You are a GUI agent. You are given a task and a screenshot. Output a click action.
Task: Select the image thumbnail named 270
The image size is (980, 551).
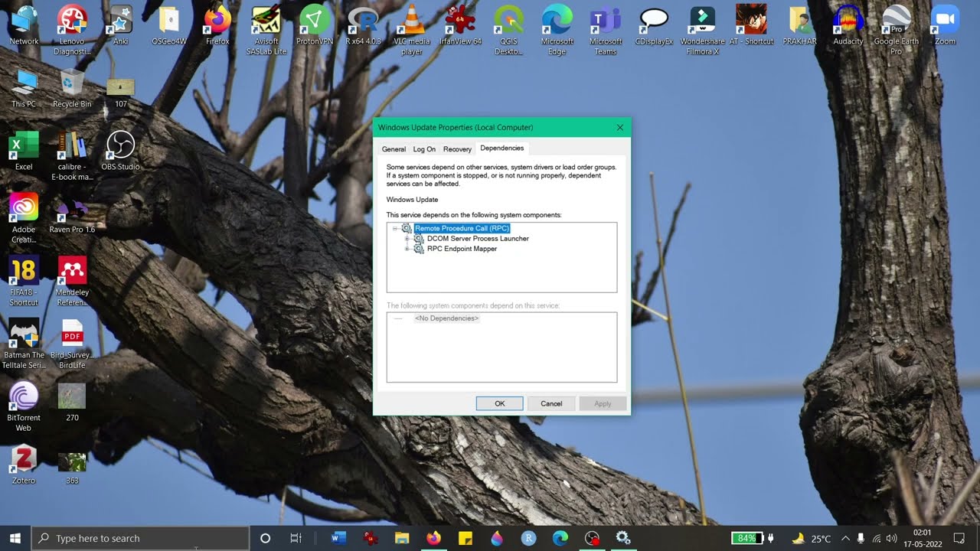[72, 402]
